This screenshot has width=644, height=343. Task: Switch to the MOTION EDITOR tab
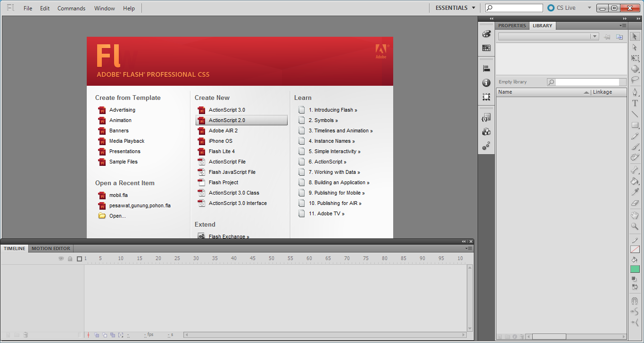[x=51, y=248]
